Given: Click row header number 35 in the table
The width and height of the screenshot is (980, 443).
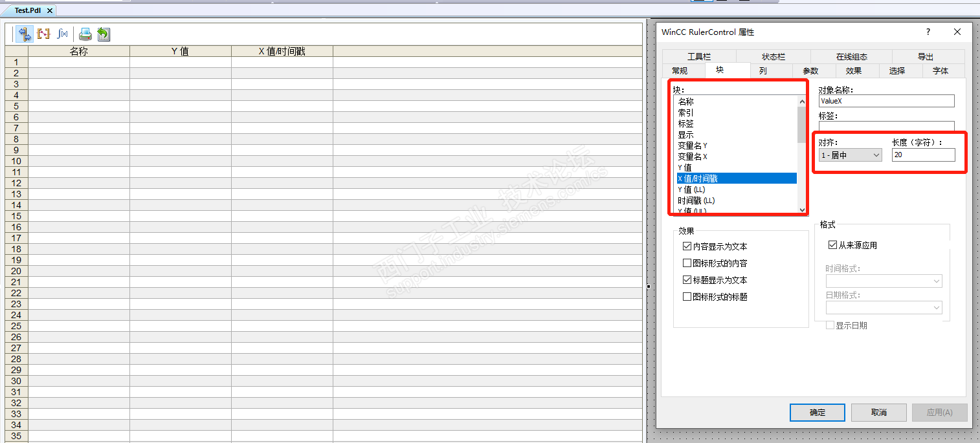Looking at the screenshot, I should [16, 436].
